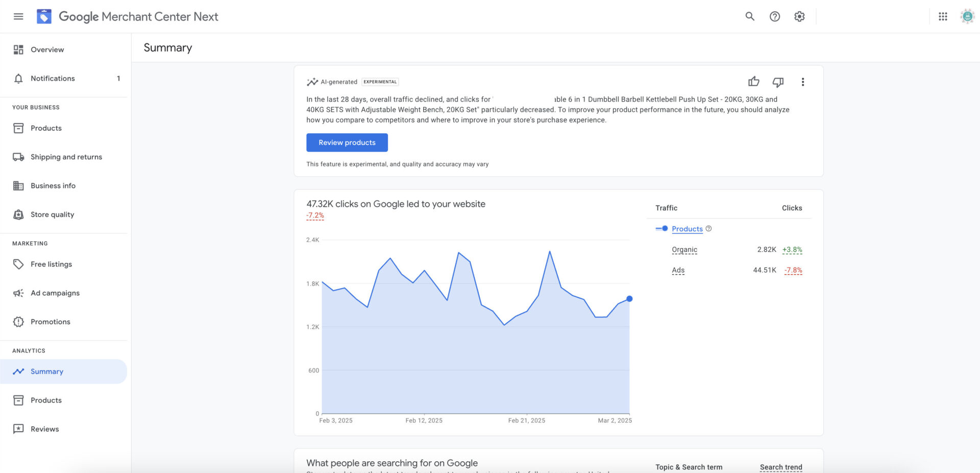Click the 44.51K ads clicks value
This screenshot has height=473, width=980.
(765, 270)
